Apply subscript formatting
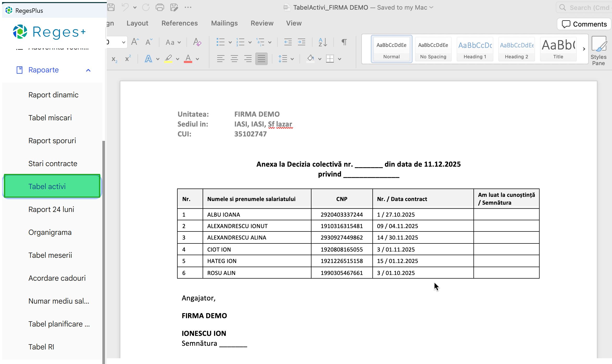612x364 pixels. coord(114,59)
